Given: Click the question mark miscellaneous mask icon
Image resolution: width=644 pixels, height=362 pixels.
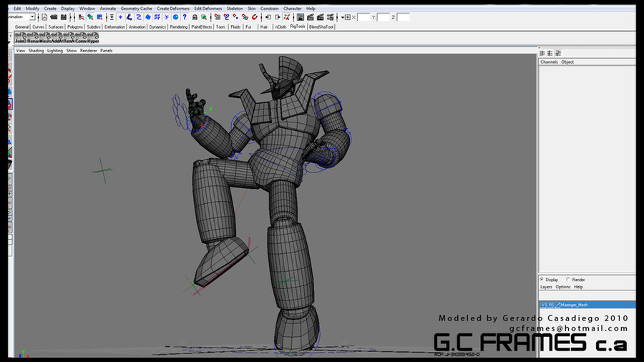Looking at the screenshot, I should pyautogui.click(x=185, y=17).
